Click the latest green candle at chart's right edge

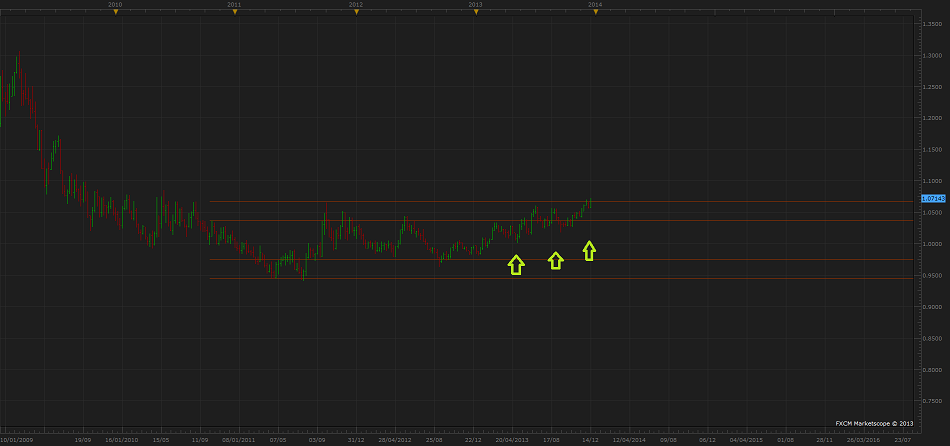[x=590, y=203]
